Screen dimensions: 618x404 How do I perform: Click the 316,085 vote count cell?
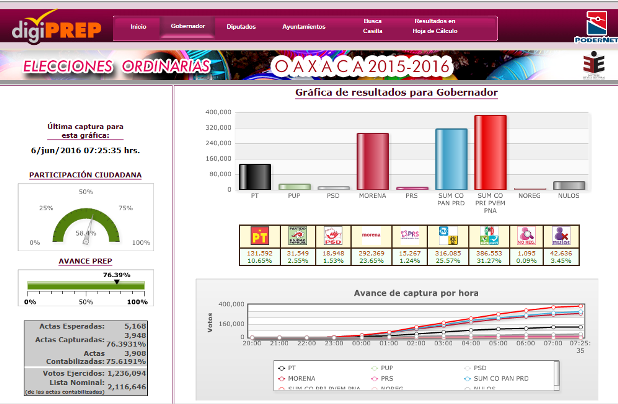coord(448,253)
